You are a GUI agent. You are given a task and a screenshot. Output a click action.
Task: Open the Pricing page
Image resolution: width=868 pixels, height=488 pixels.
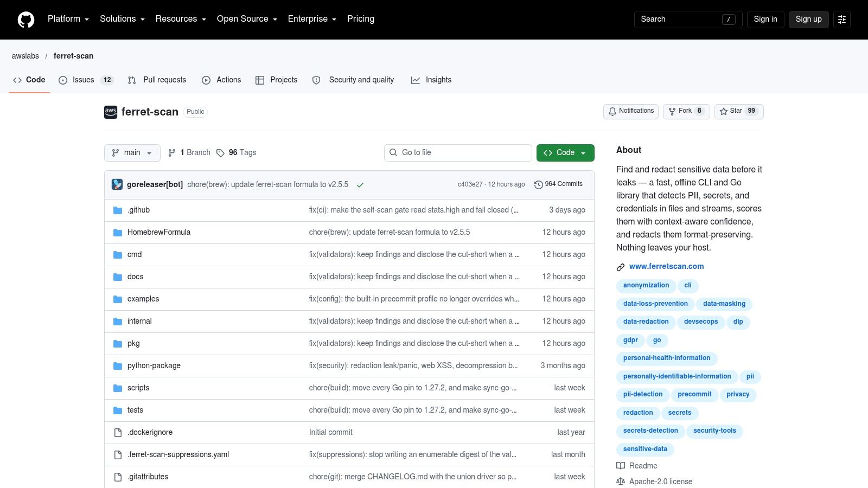pos(361,19)
